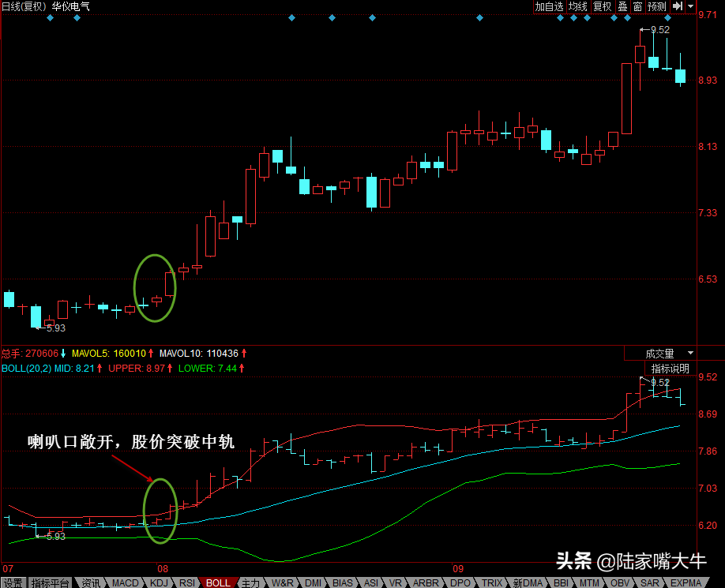Screen dimensions: 725x588
Task: Click the 8.93 price axis label
Action: 708,80
